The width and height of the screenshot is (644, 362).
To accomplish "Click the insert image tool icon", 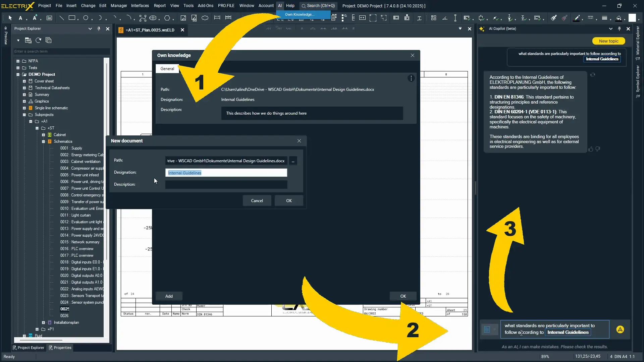I will coord(183,18).
